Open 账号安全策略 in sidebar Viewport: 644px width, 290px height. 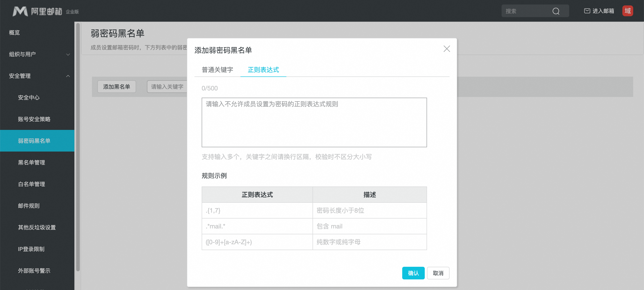[34, 119]
